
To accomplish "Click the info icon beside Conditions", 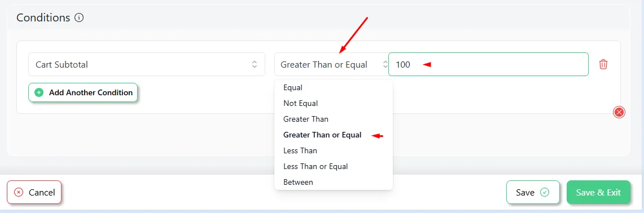I will click(79, 17).
